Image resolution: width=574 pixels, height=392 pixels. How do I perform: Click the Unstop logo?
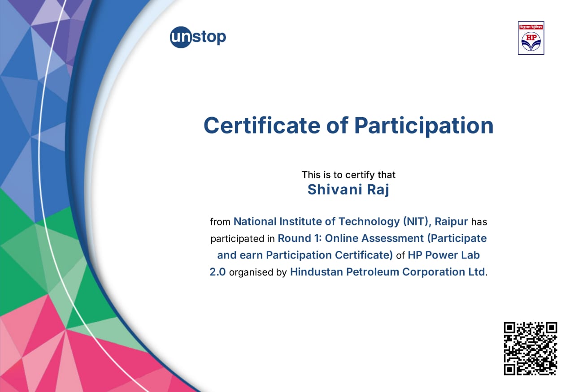click(198, 37)
